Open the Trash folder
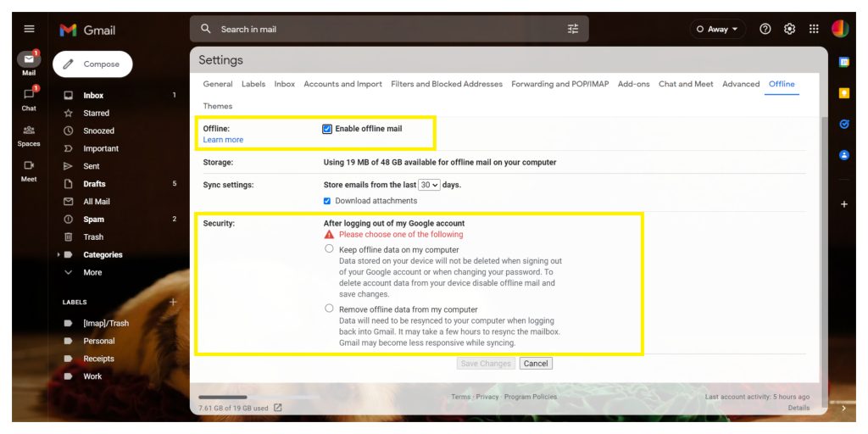 pos(93,237)
